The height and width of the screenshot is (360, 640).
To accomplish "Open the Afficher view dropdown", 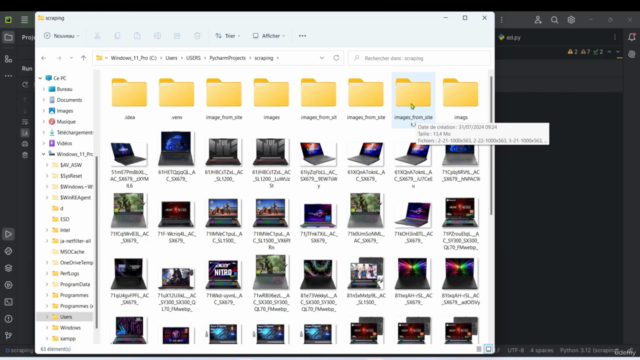I will pos(269,36).
